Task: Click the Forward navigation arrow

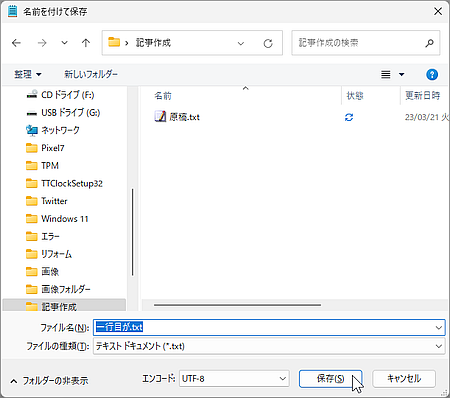Action: point(42,43)
